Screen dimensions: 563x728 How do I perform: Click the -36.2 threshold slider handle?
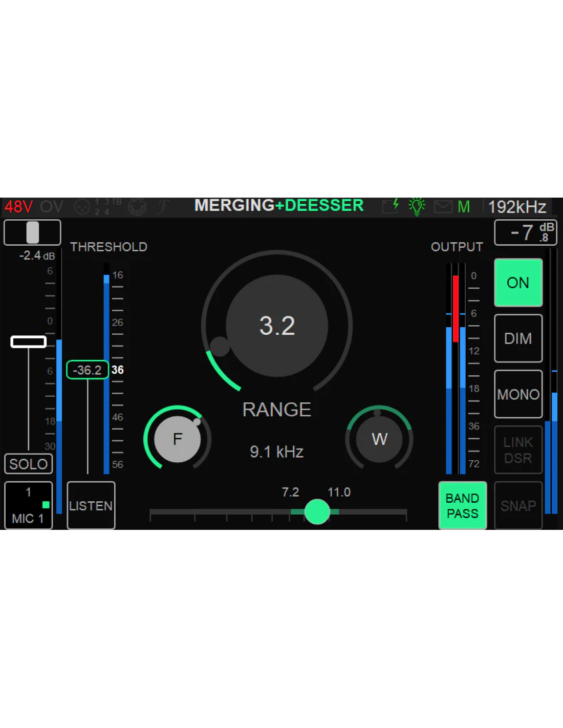(88, 370)
